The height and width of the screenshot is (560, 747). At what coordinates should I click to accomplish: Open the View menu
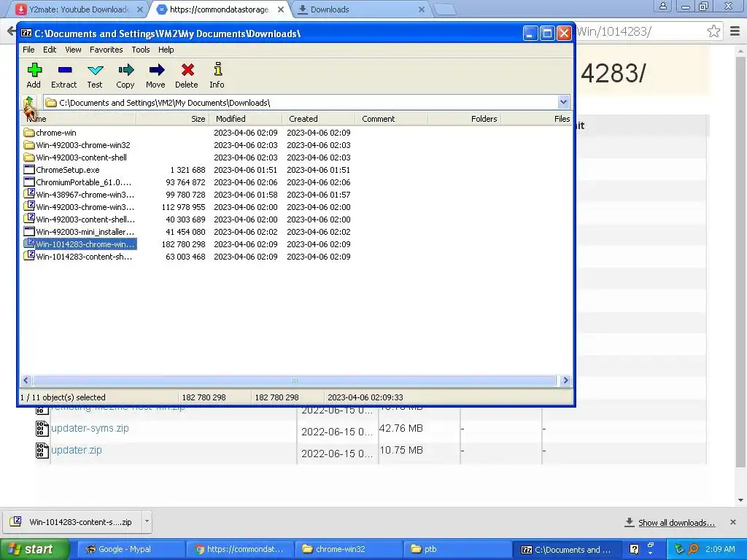pos(73,50)
